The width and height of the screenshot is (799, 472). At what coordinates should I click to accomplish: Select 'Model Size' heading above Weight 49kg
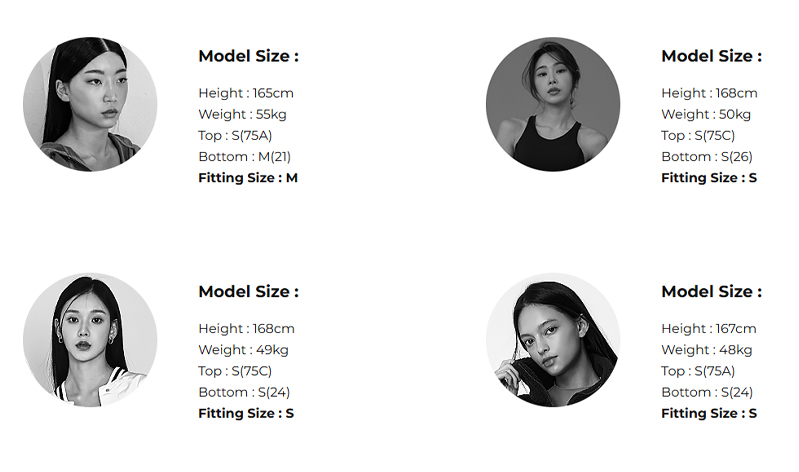(x=248, y=292)
